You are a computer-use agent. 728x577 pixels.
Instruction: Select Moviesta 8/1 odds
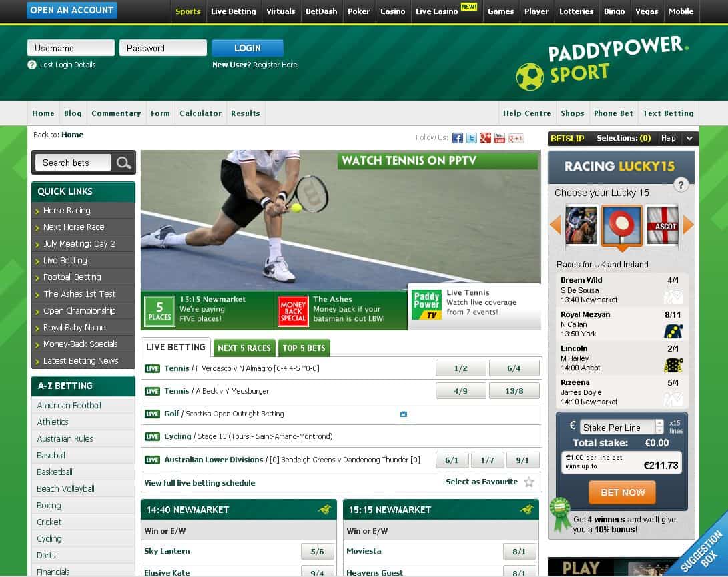(x=520, y=551)
